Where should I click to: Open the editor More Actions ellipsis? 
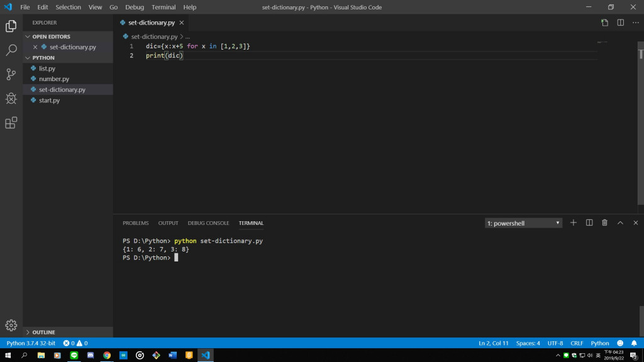(x=636, y=23)
